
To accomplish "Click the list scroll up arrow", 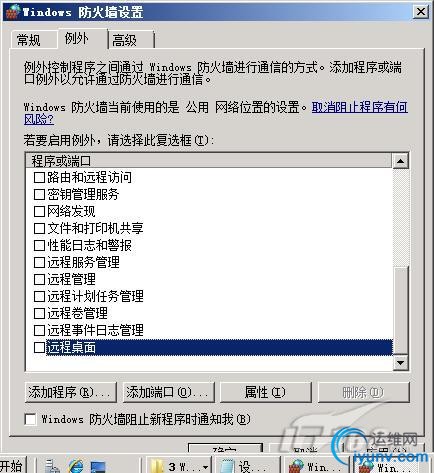I will click(400, 161).
